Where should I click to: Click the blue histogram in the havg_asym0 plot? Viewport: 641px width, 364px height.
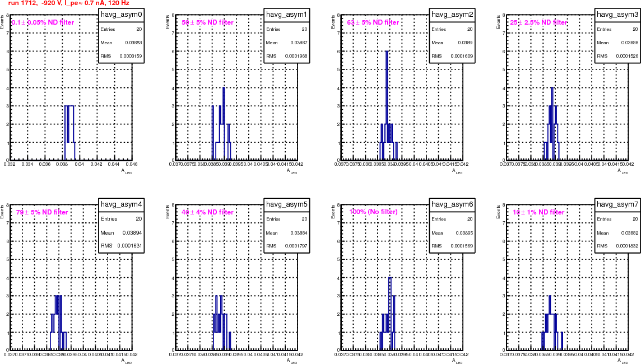pyautogui.click(x=69, y=133)
